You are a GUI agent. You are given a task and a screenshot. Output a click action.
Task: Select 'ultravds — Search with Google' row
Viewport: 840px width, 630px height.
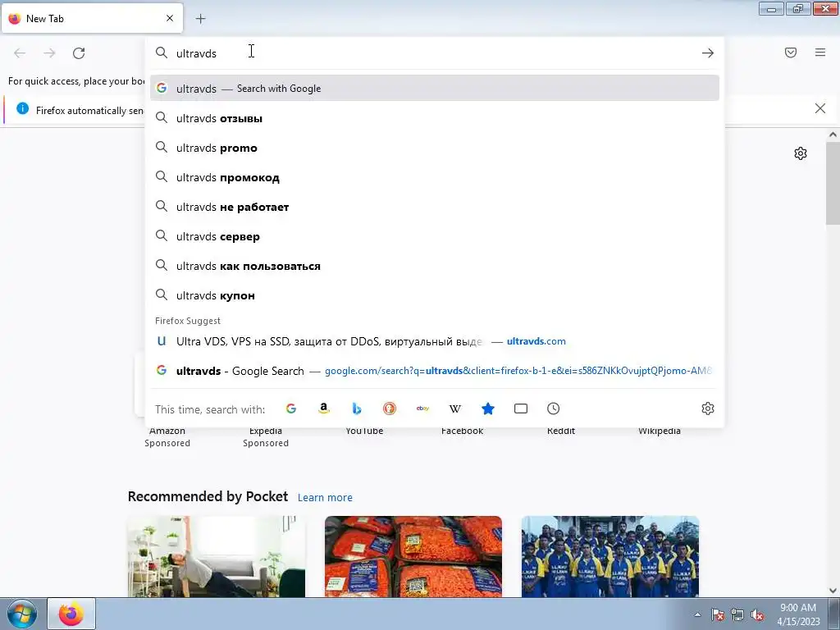(x=435, y=89)
